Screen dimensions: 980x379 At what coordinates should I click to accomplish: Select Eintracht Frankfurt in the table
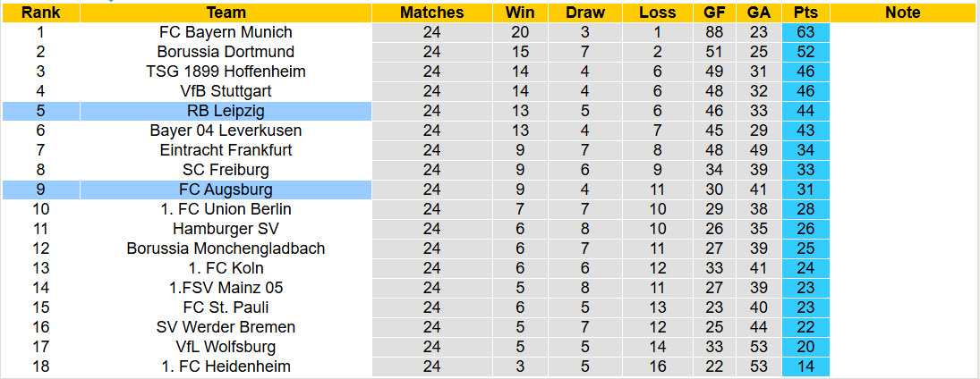226,150
